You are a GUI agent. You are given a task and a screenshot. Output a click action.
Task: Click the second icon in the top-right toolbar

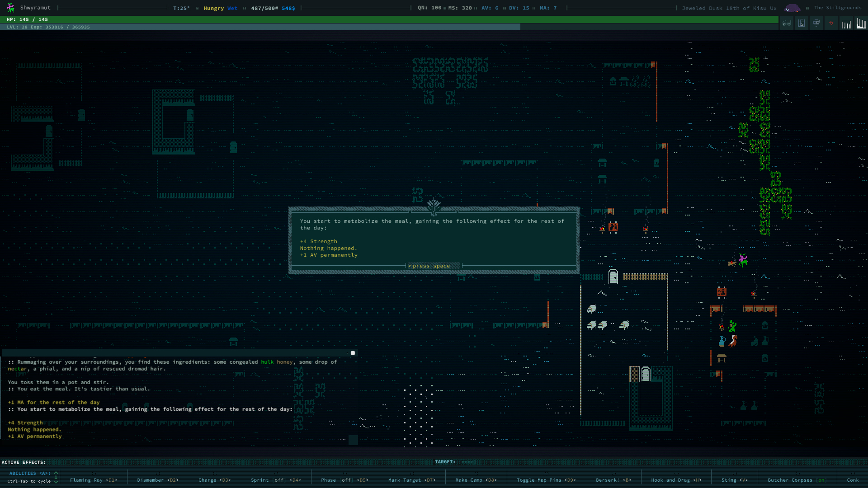pos(801,23)
